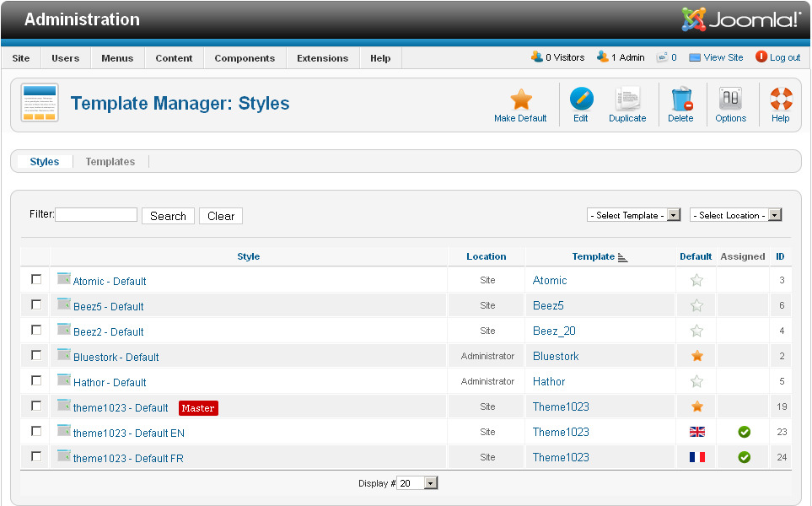This screenshot has width=812, height=506.
Task: Open the Beez_20 template link
Action: [554, 331]
